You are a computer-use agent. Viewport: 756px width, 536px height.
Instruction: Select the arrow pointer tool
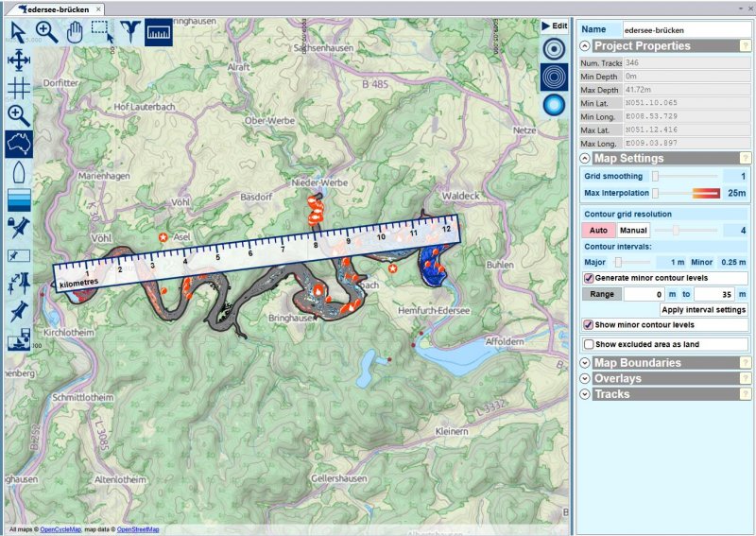[x=17, y=31]
